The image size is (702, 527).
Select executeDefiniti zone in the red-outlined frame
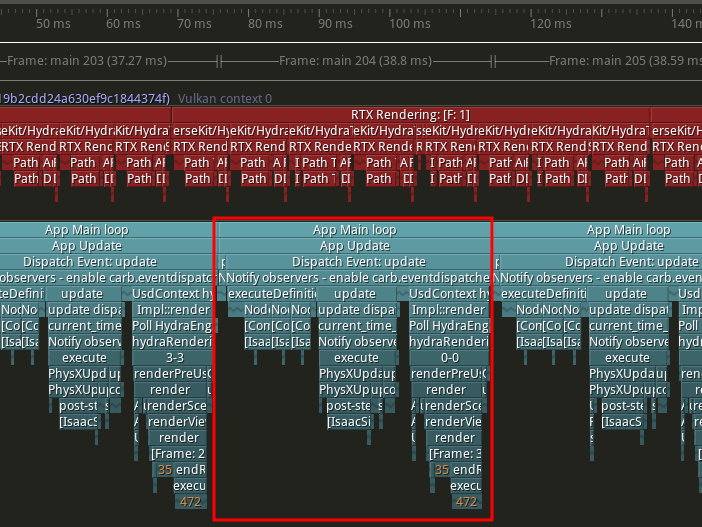coord(272,294)
